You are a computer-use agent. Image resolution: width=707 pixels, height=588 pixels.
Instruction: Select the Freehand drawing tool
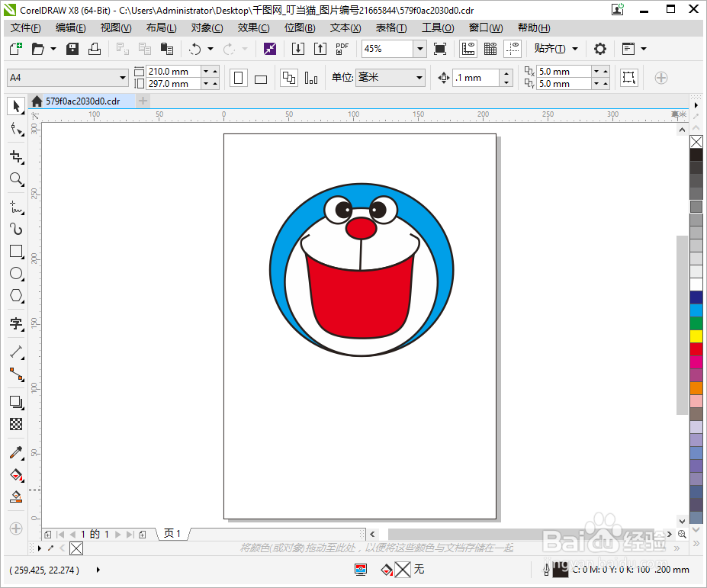pos(16,207)
